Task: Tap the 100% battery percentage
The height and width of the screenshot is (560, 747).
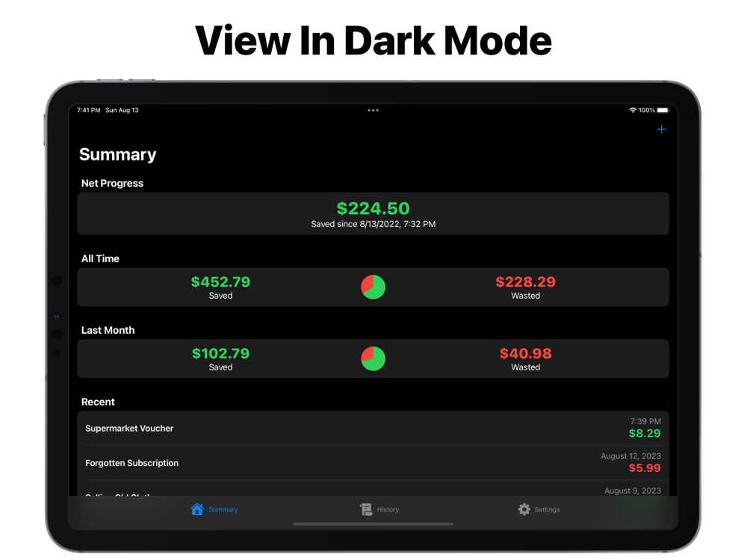Action: click(x=646, y=110)
